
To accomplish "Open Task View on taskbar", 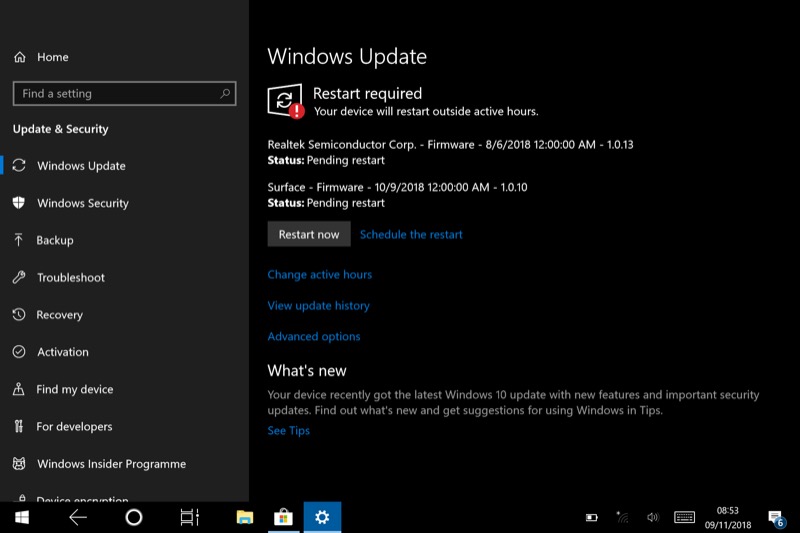I will (190, 517).
